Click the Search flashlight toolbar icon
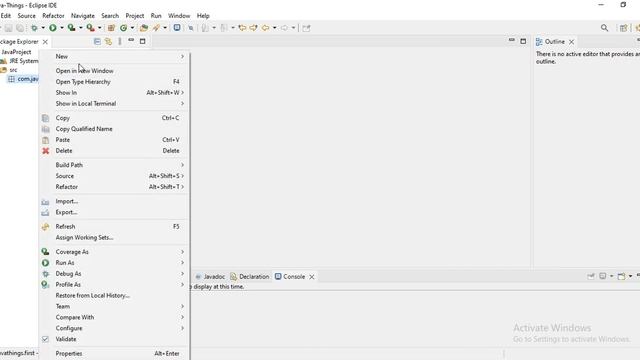Screen dimensions: 640x360 (156, 28)
